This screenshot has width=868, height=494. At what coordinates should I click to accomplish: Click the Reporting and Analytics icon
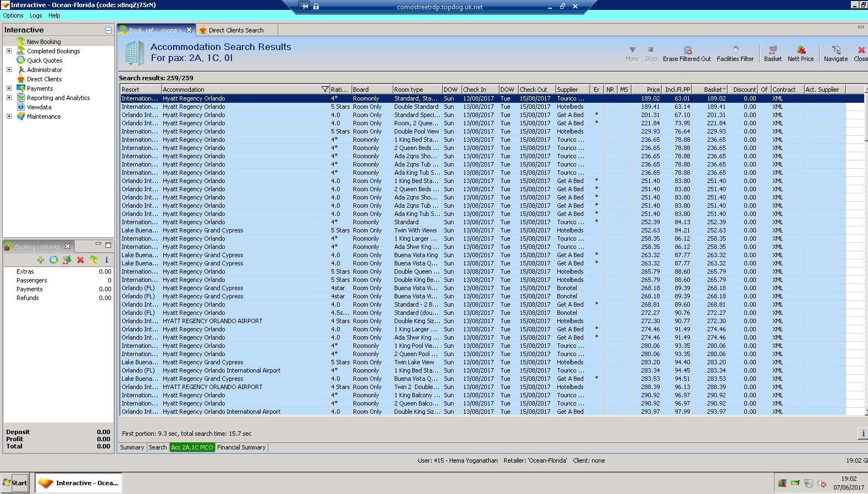point(21,98)
